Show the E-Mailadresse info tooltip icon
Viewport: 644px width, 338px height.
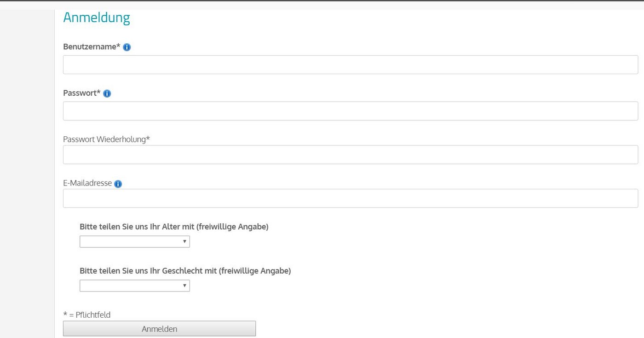tap(118, 184)
